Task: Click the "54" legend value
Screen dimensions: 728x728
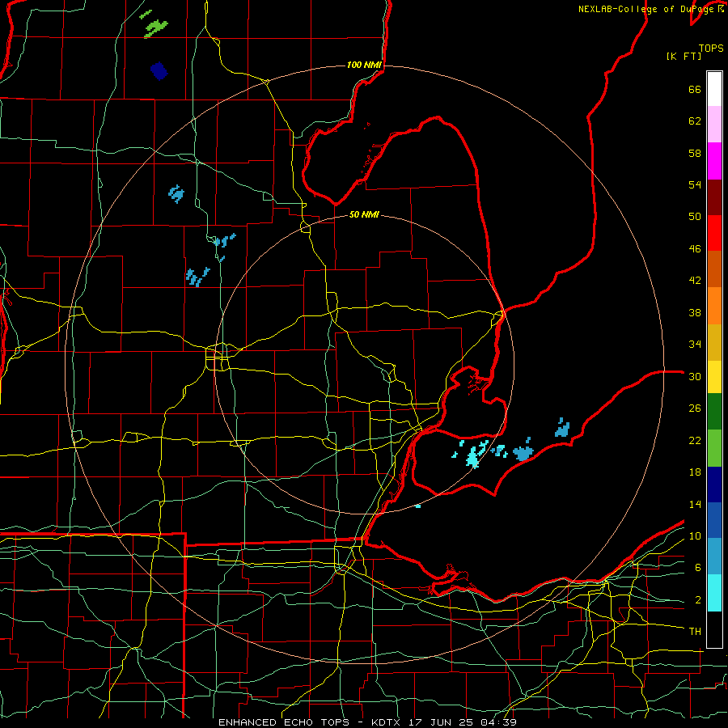Action: pyautogui.click(x=695, y=184)
